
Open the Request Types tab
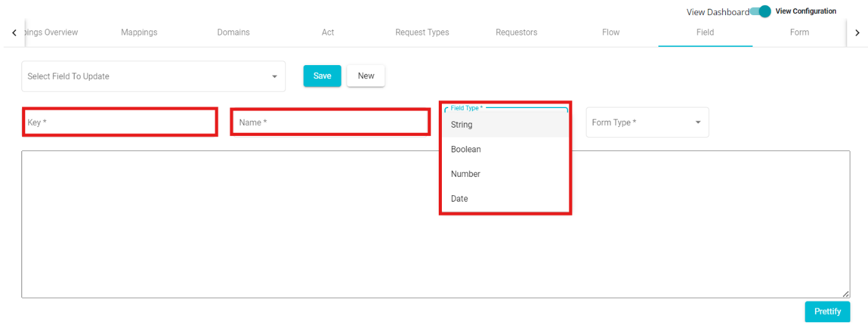coord(422,32)
